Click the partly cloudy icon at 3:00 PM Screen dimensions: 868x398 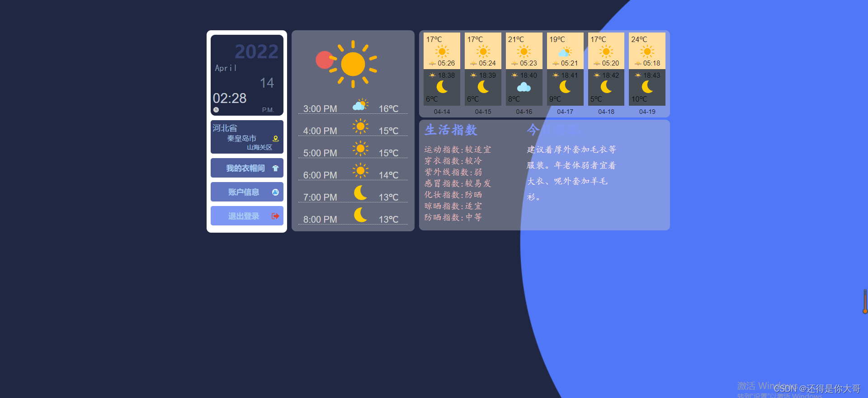(360, 105)
